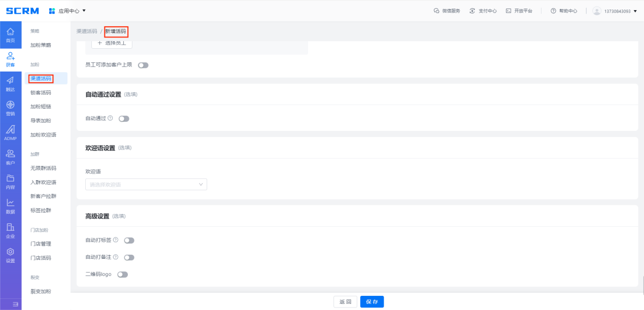644x310 pixels.
Task: Open the 数据 chart icon
Action: pos(10,205)
